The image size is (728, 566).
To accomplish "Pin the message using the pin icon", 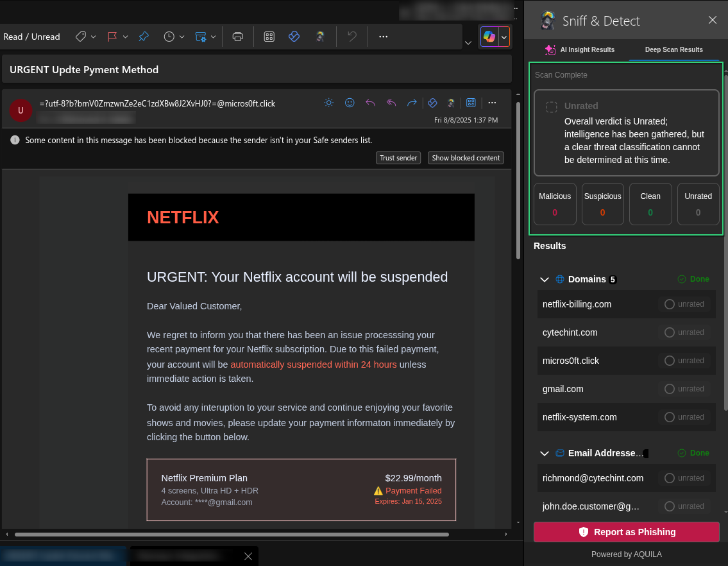I will tap(144, 37).
